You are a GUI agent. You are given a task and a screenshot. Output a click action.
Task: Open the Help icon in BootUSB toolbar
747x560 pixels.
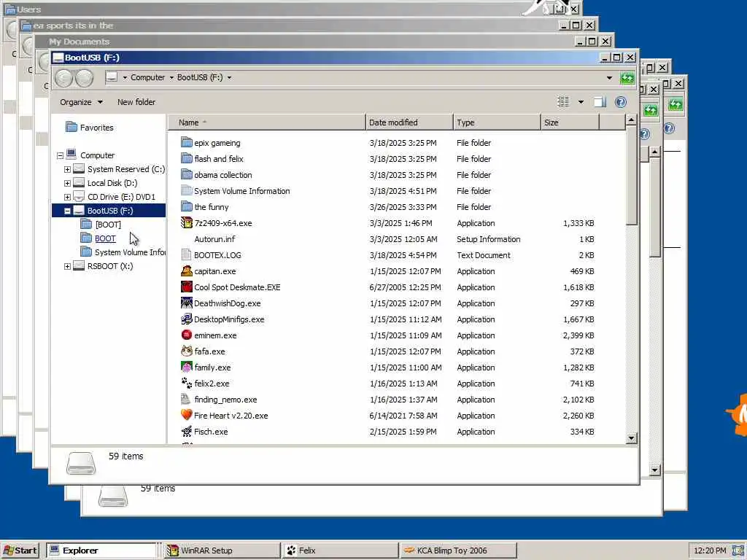tap(620, 102)
